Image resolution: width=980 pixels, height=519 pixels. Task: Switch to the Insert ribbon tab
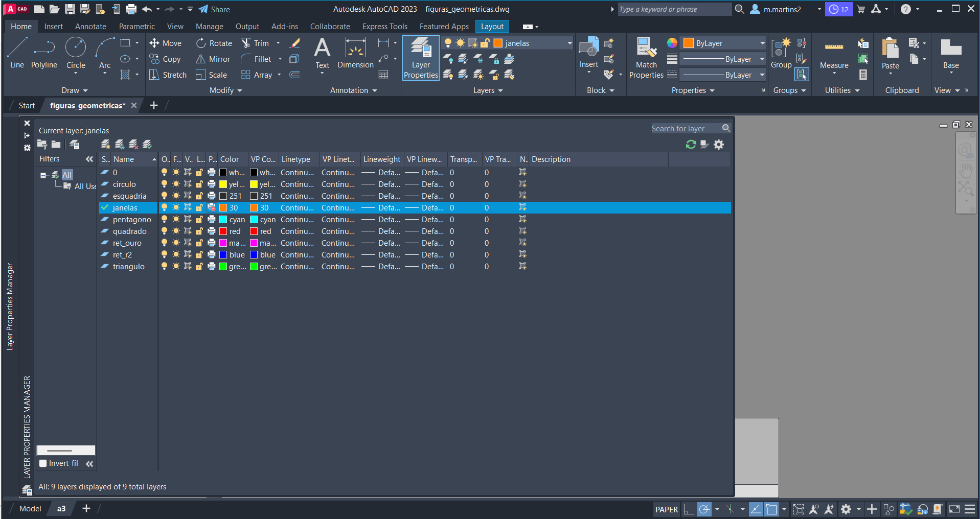click(54, 27)
